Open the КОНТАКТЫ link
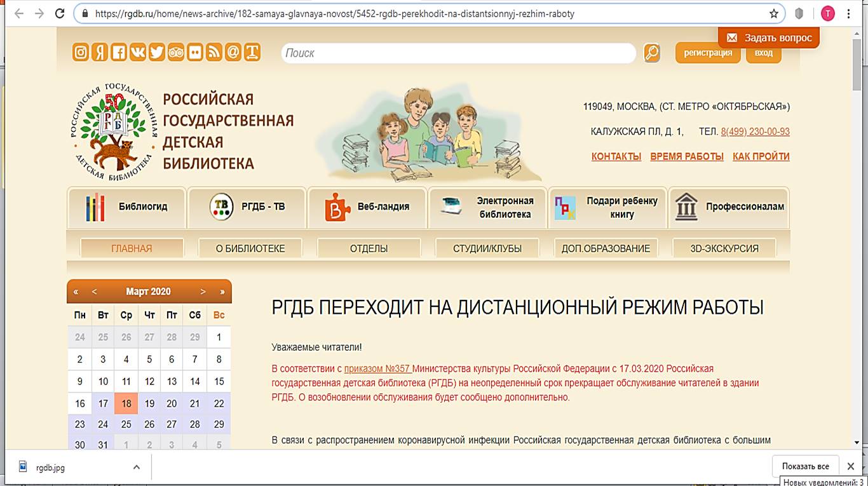Viewport: 868px width, 486px height. (x=616, y=156)
